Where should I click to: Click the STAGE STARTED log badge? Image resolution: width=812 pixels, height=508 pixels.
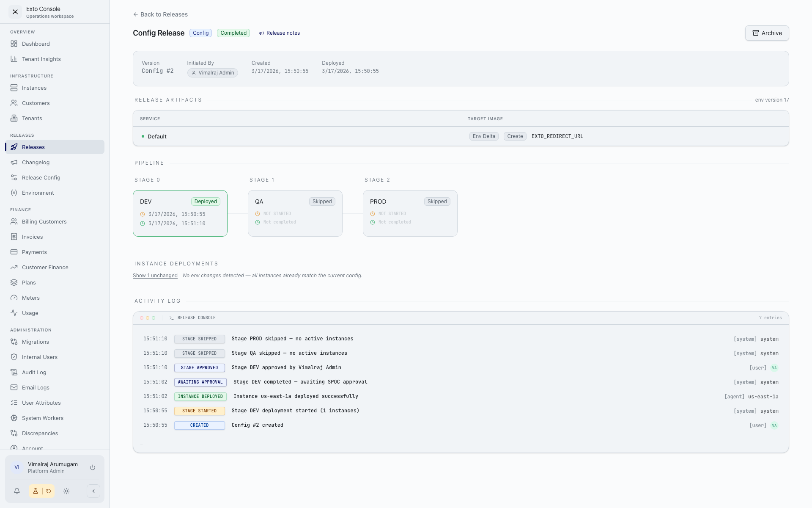pyautogui.click(x=200, y=411)
